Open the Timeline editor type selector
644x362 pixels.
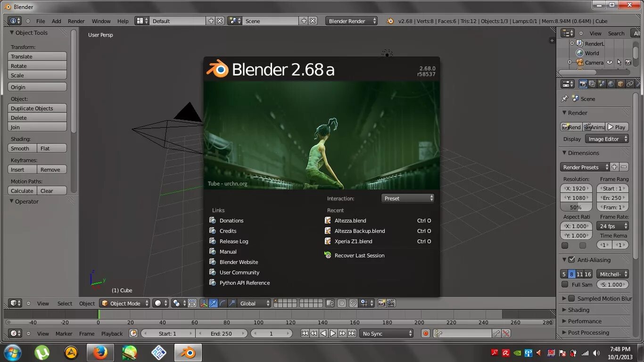[16, 333]
